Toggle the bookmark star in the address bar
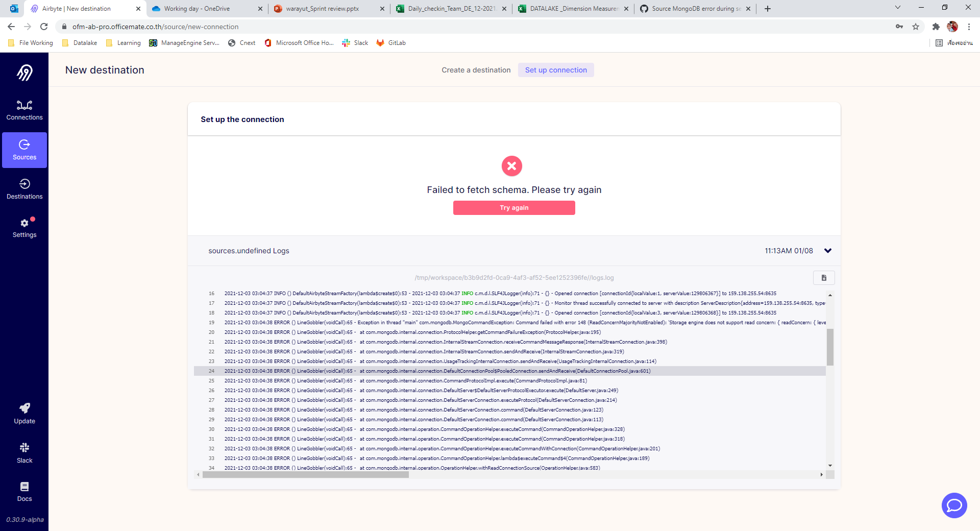Image resolution: width=980 pixels, height=531 pixels. 916,27
